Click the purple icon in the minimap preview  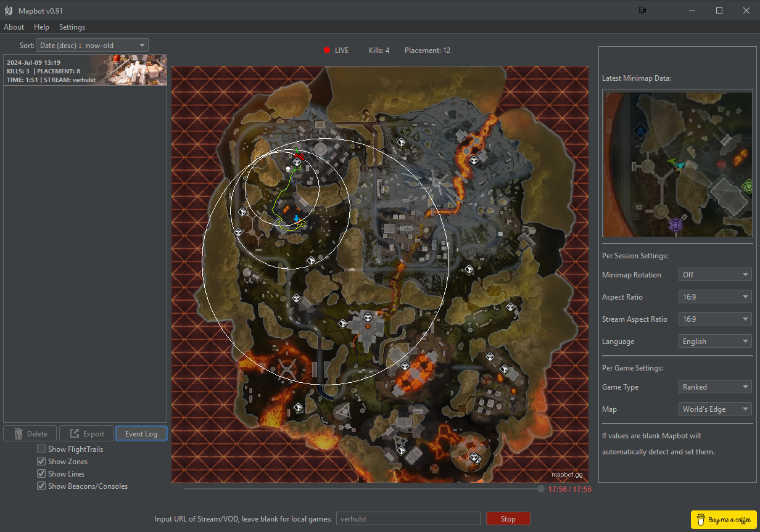(675, 225)
